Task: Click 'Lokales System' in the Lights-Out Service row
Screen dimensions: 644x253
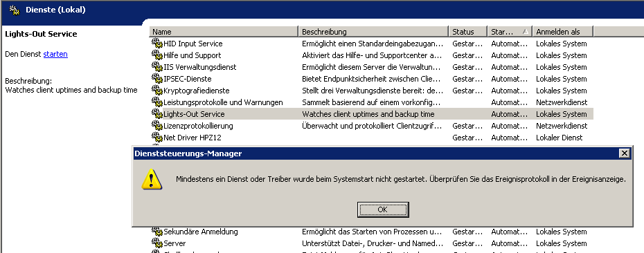Action: (562, 114)
